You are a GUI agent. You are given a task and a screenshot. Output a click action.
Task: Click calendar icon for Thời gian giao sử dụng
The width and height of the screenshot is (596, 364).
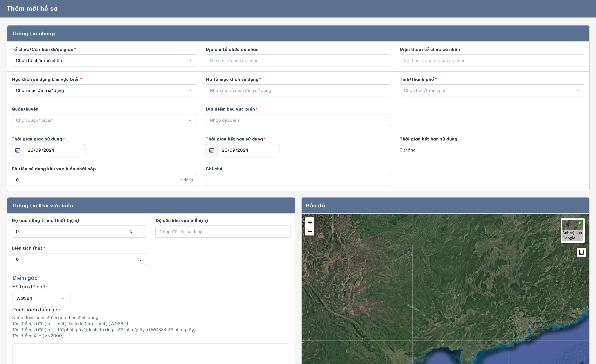point(18,150)
